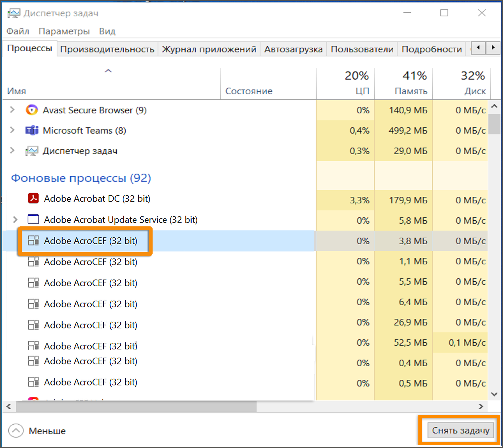
Task: Open the Автозагрузка tab
Action: 293,49
